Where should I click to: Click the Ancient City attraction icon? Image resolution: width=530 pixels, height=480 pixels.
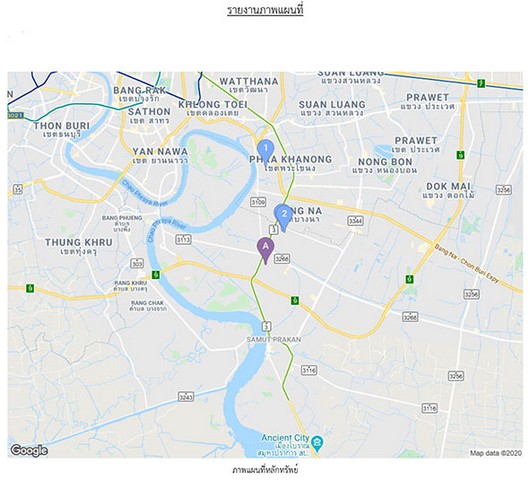[317, 442]
